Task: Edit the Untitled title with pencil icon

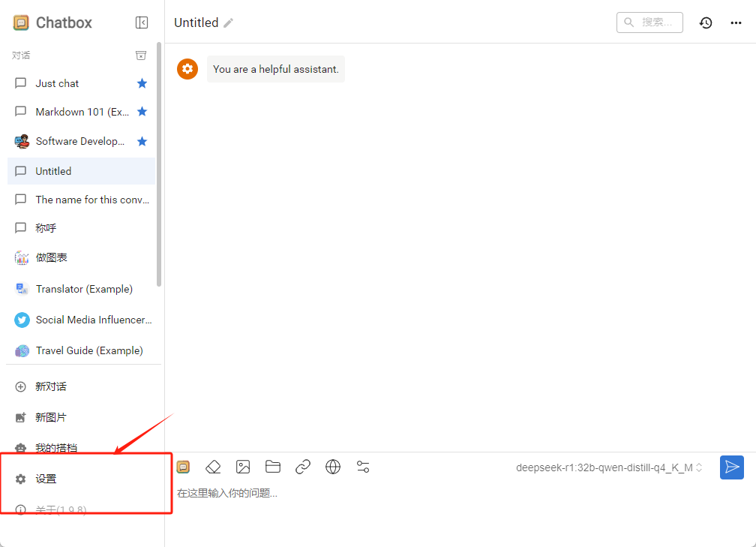Action: (229, 23)
